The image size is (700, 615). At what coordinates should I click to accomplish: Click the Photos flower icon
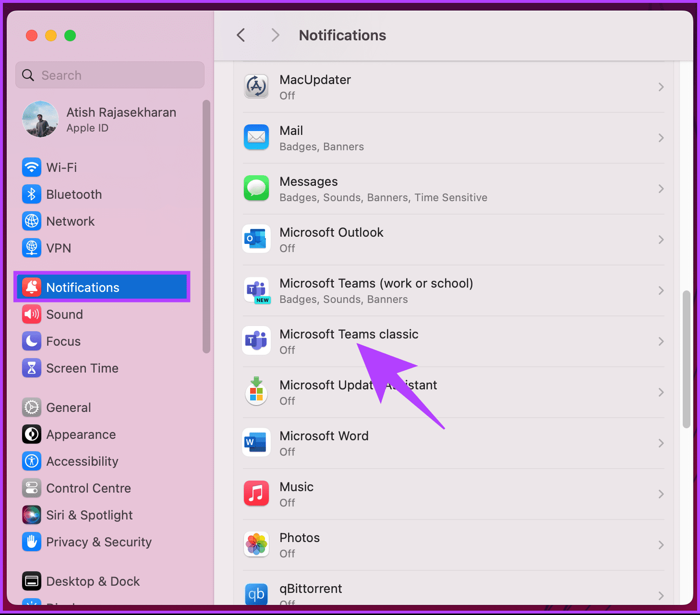pyautogui.click(x=256, y=545)
